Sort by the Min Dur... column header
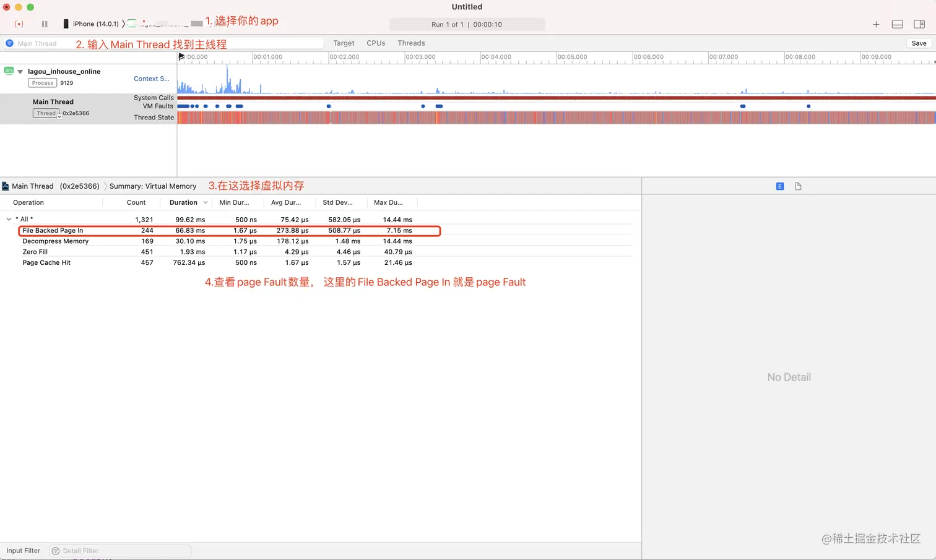This screenshot has width=936, height=560. pyautogui.click(x=235, y=203)
